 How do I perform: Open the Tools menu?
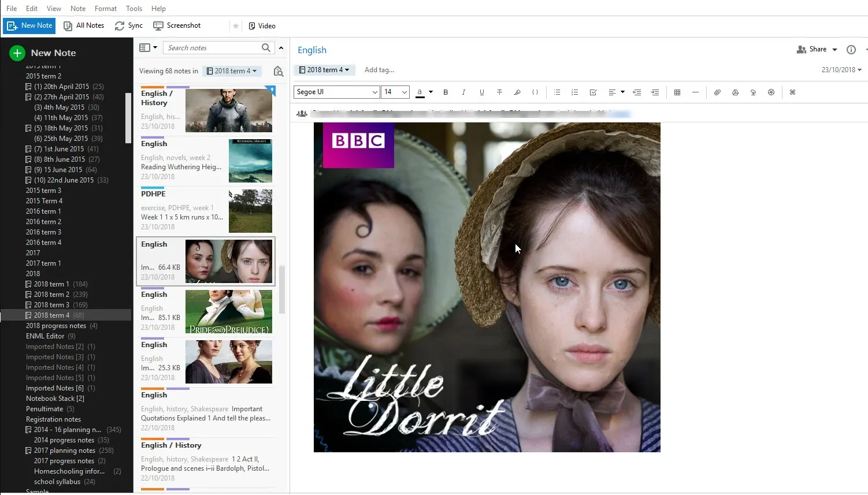tap(134, 9)
